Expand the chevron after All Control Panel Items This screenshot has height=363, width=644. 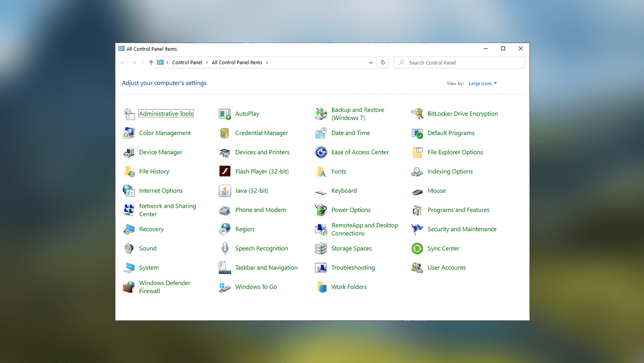267,63
